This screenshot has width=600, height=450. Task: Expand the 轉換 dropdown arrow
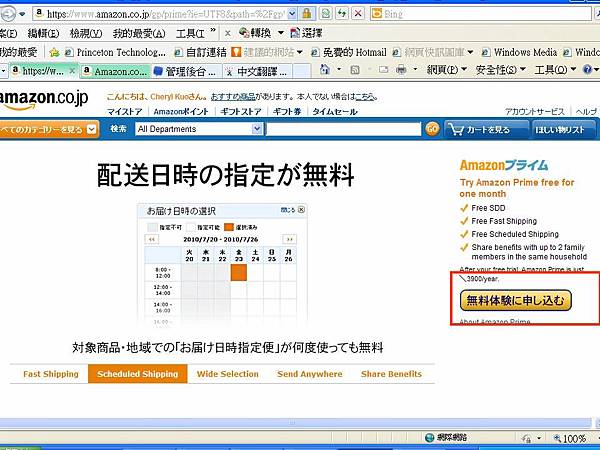[x=280, y=33]
